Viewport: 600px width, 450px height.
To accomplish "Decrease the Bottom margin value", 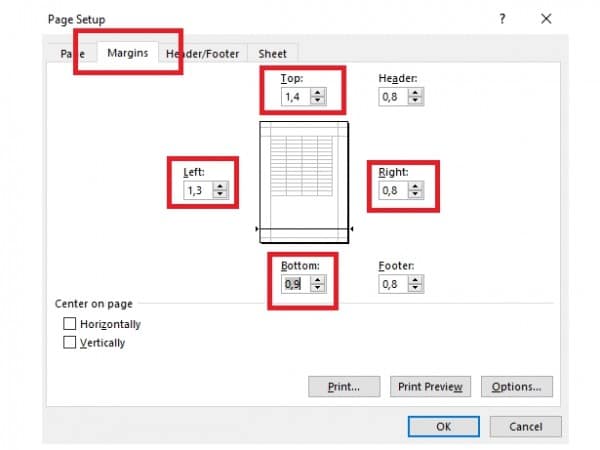I will pos(318,288).
